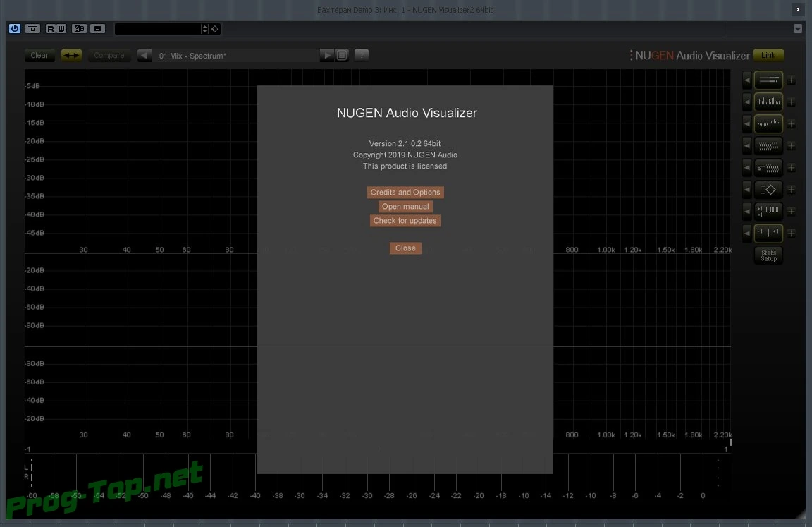Select the spectrum bars view button
The image size is (812, 527).
pyautogui.click(x=768, y=102)
